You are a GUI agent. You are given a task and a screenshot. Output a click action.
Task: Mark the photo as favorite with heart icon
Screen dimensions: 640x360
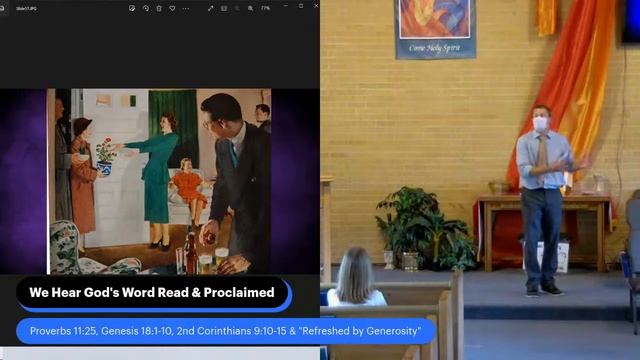172,8
